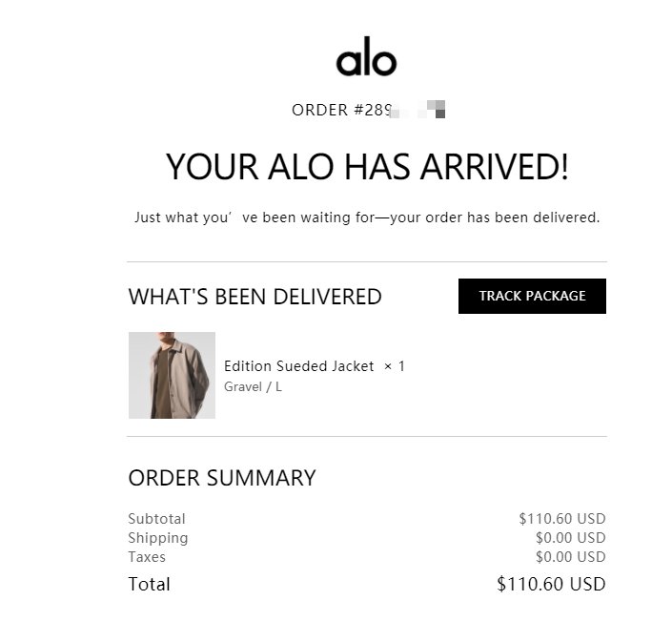Click the alo logo at the top
672x621 pixels.
366,59
